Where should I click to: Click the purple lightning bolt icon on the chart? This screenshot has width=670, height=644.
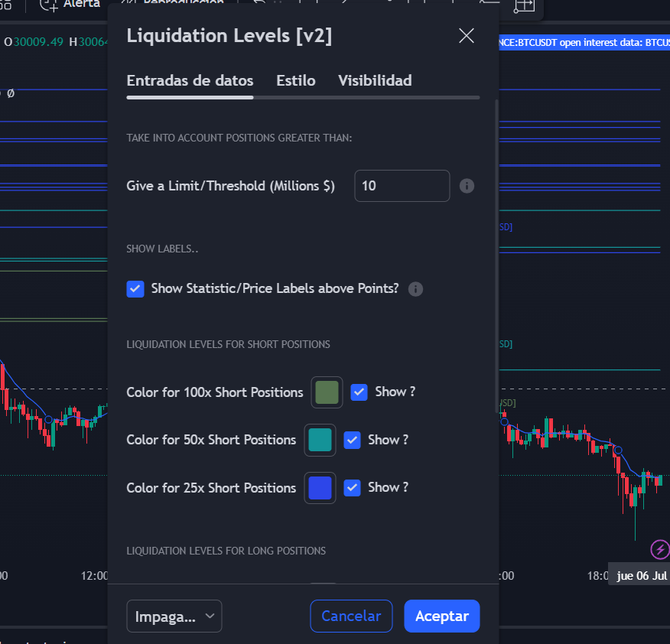658,549
